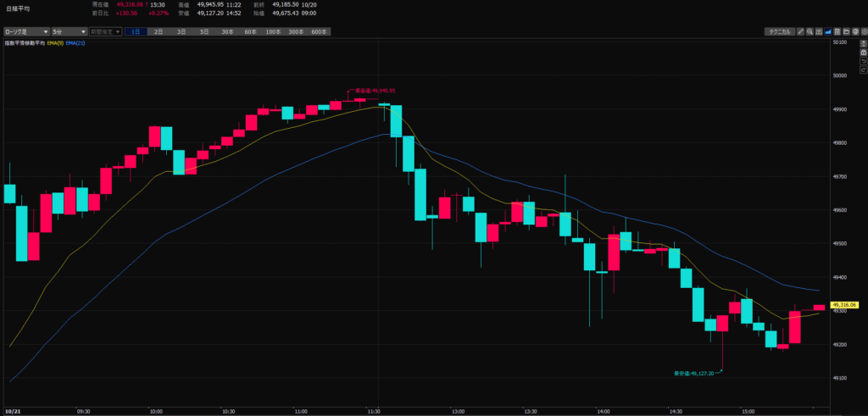Select the 1日 range toggle

click(x=136, y=31)
